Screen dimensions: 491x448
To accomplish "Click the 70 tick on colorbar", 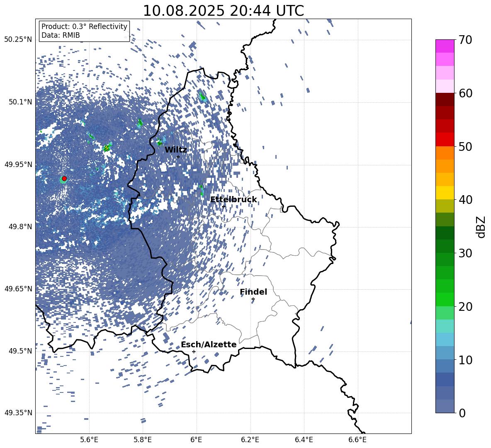I will point(465,40).
